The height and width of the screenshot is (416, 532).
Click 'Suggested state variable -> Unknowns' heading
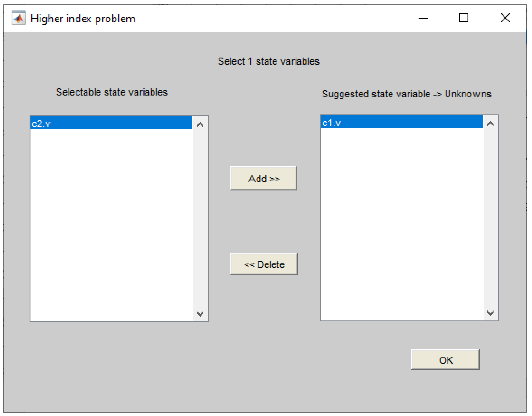click(x=407, y=94)
